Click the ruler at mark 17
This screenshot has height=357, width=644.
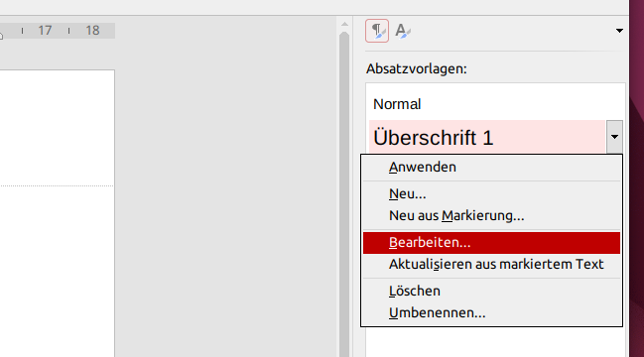(45, 31)
